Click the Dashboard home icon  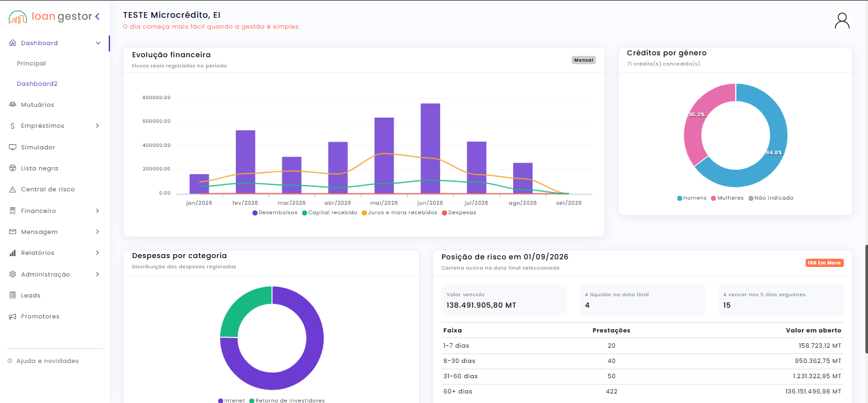point(13,43)
